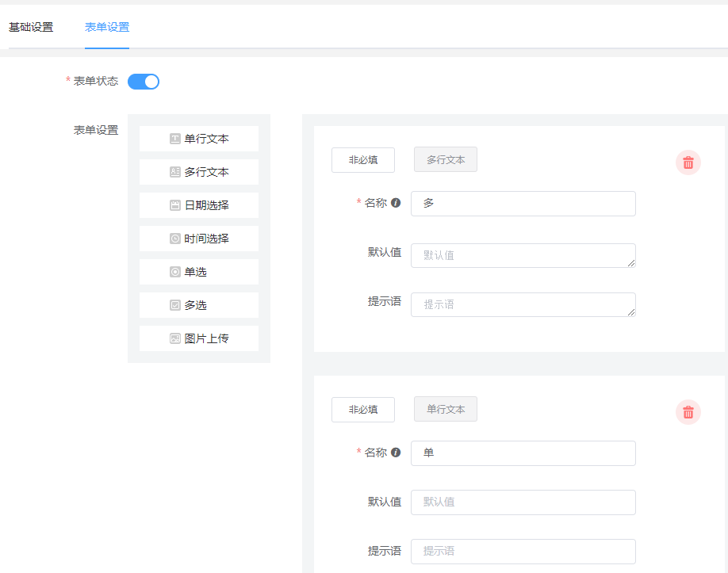Switch to the 基础设置 tab
Screen dimensions: 728x573
(31, 27)
